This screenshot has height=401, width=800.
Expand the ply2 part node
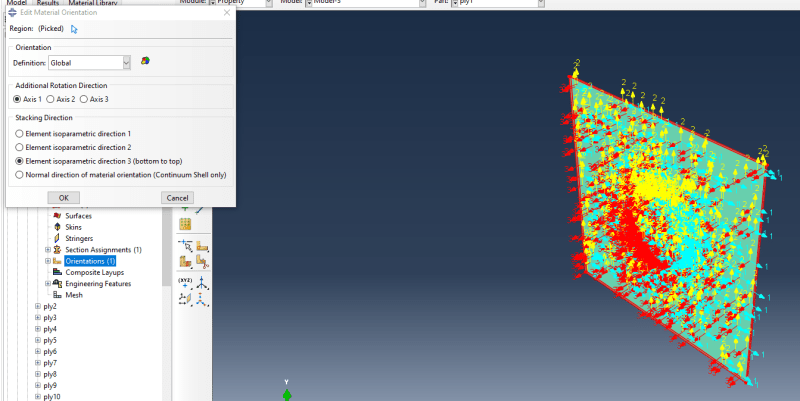point(38,307)
